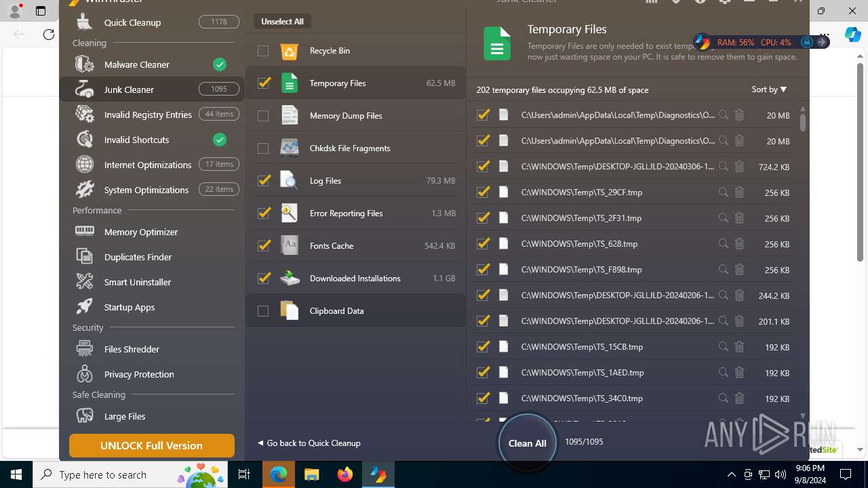868x488 pixels.
Task: Click the browser refresh button
Action: click(49, 35)
